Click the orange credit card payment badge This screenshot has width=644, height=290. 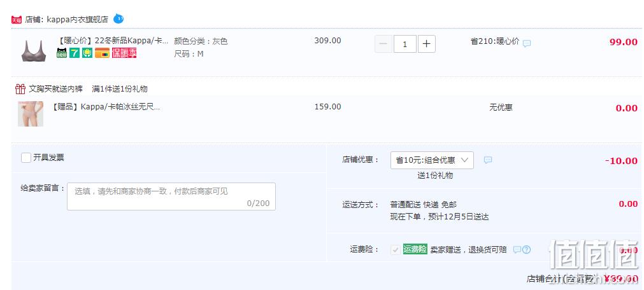[103, 53]
